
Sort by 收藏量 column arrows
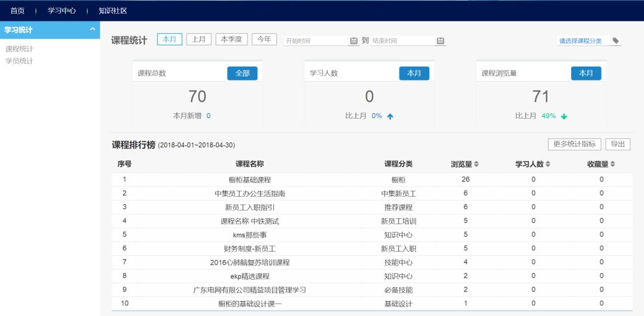coord(612,164)
